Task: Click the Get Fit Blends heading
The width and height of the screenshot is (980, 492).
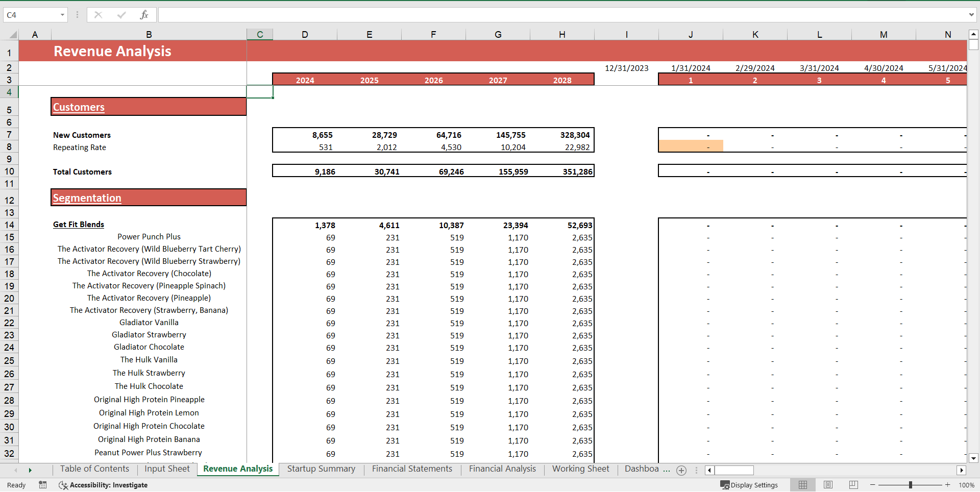Action: [x=79, y=225]
